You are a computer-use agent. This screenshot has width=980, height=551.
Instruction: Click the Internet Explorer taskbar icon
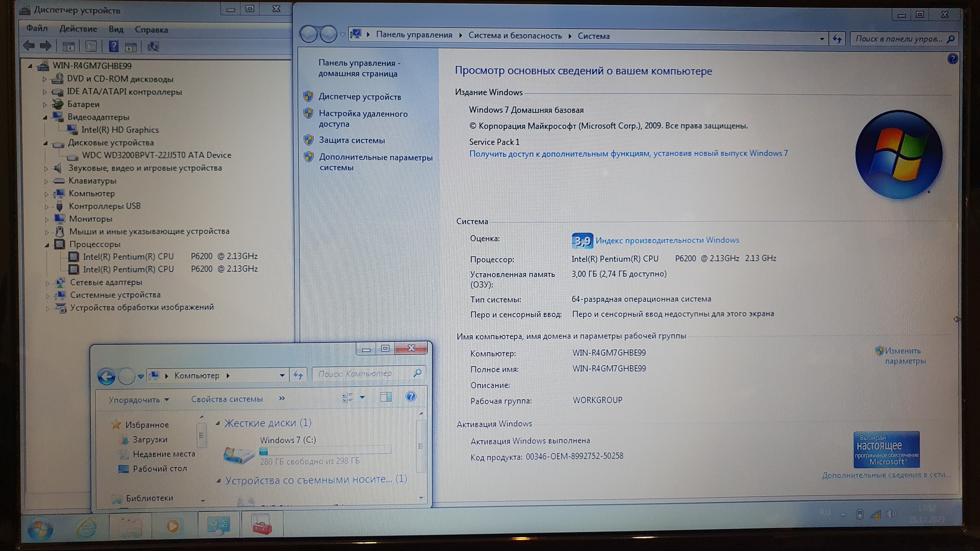86,528
